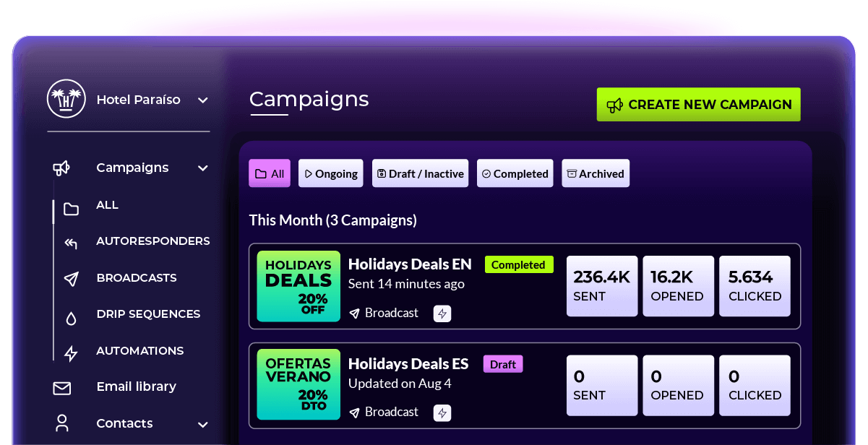This screenshot has height=445, width=868.
Task: Click lightning badge on Holidays Deals ES
Action: (442, 412)
